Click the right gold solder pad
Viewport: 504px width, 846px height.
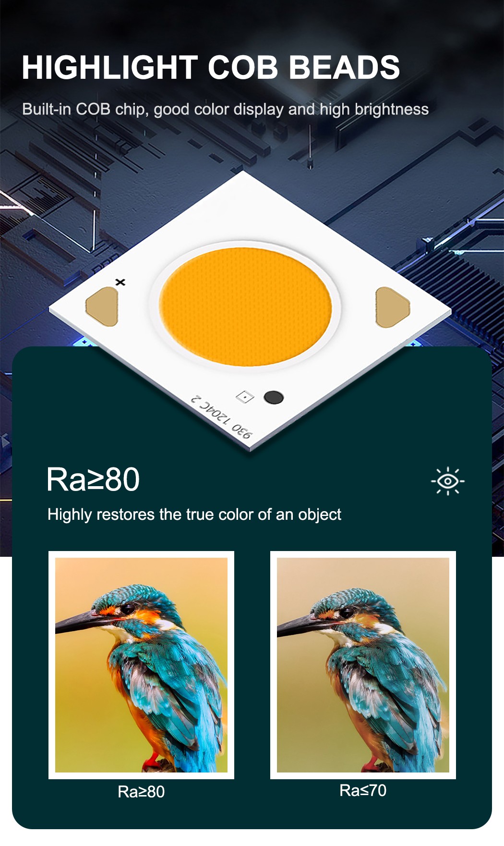392,307
